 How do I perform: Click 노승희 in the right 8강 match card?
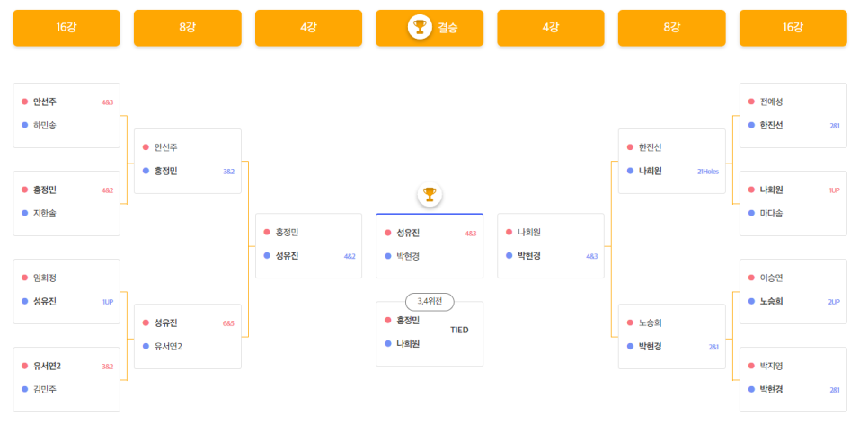click(650, 322)
